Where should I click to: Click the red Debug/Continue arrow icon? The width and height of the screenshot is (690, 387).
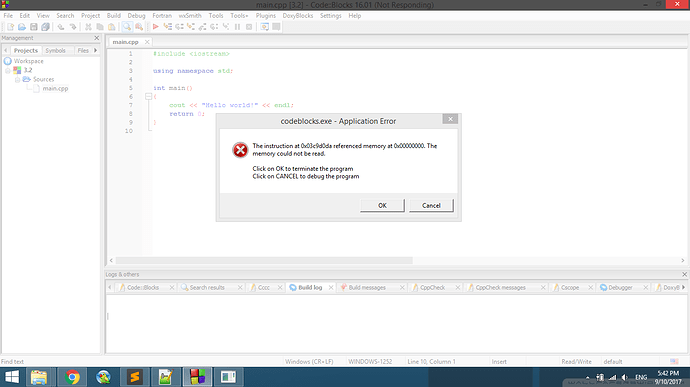[x=155, y=27]
